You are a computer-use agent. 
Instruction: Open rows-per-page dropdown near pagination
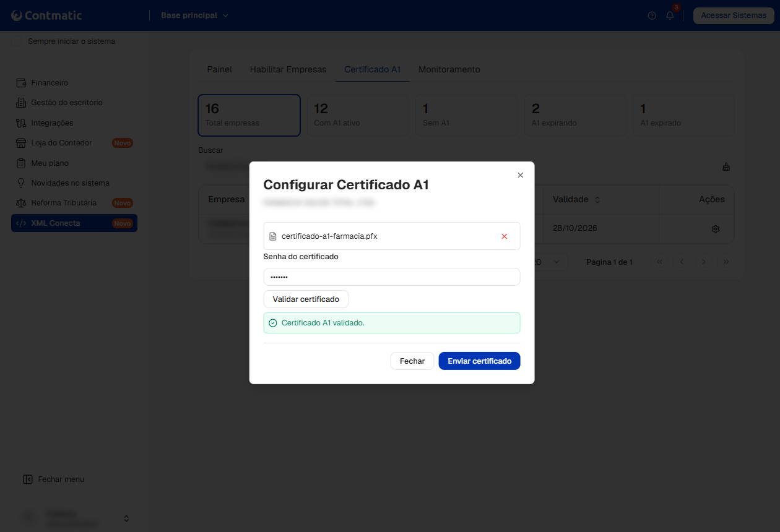click(550, 262)
